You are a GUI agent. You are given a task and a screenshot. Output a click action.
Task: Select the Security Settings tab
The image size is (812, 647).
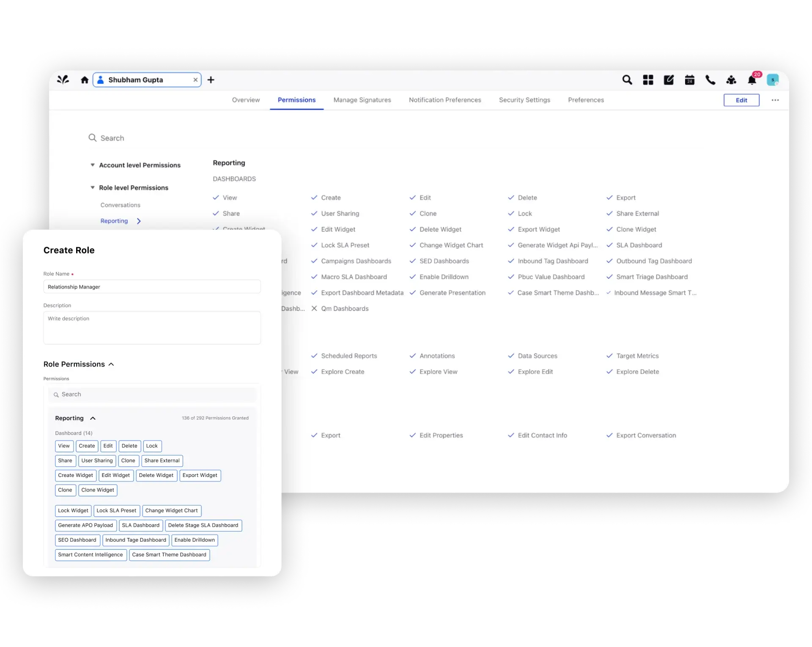524,100
